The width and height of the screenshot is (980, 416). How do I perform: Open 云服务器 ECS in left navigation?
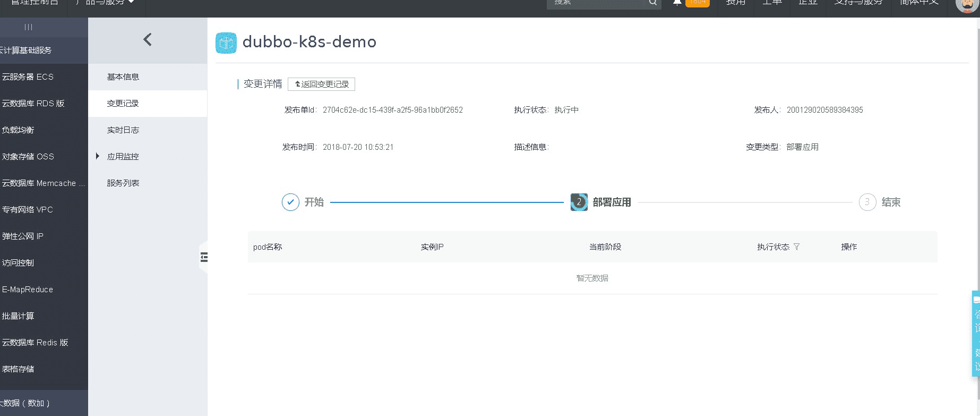coord(28,77)
